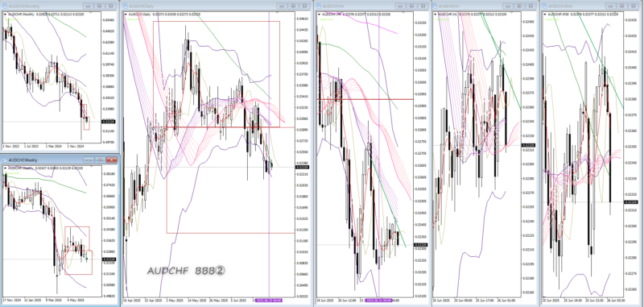
Task: Expand the triangle beside AUDCHF,Monthly chart label
Action: pyautogui.click(x=6, y=15)
